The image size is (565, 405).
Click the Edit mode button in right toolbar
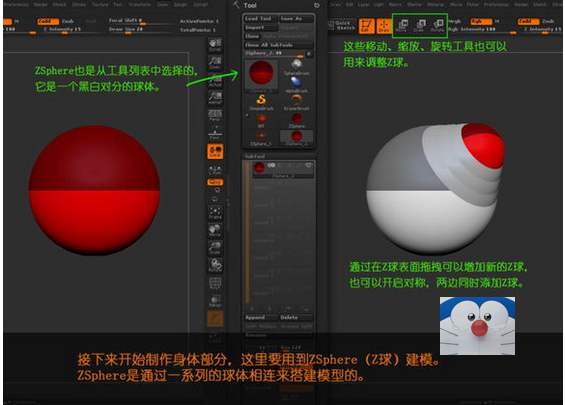(x=366, y=26)
